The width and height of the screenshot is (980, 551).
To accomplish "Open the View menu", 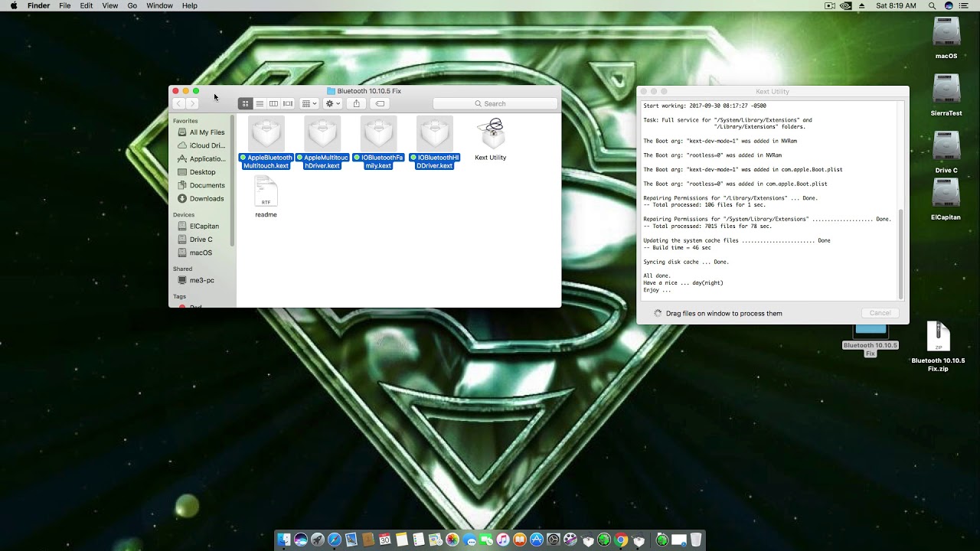I will tap(110, 5).
